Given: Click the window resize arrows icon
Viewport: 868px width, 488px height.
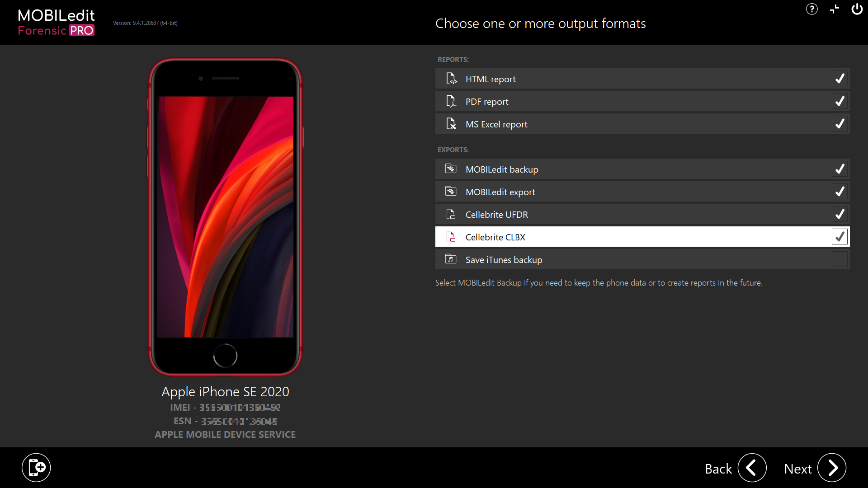Looking at the screenshot, I should click(835, 9).
